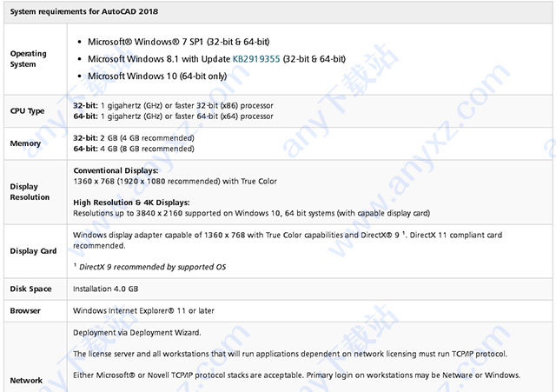Click the 'High Resolution & 4K Displays:' subheading
The image size is (556, 392).
[131, 203]
